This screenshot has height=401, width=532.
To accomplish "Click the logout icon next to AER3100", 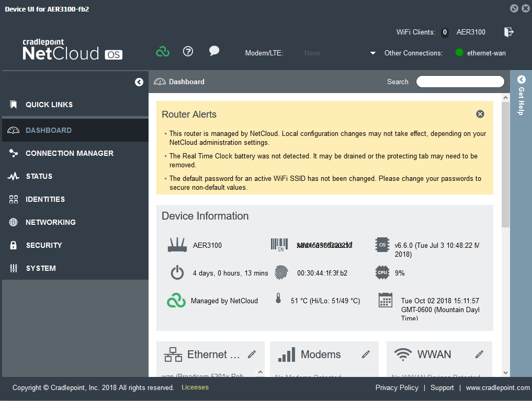I will click(508, 32).
